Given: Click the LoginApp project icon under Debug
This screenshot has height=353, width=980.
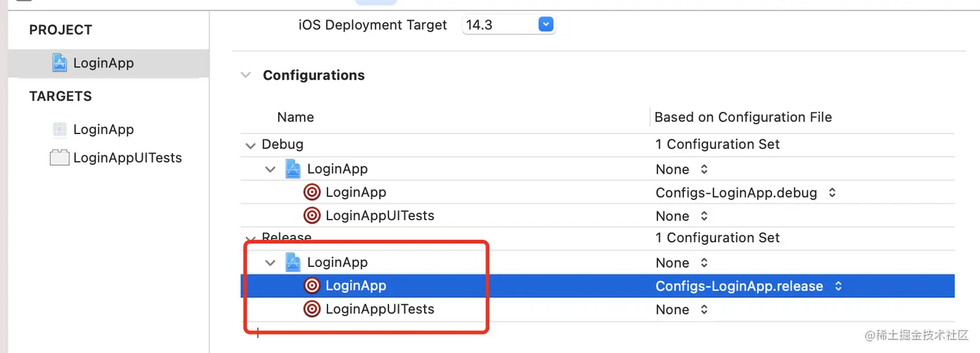Looking at the screenshot, I should 294,169.
